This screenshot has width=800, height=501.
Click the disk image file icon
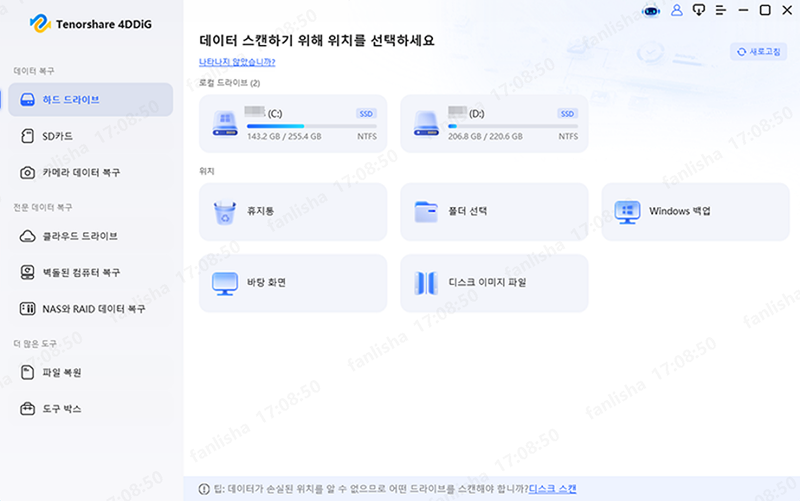[x=426, y=283]
